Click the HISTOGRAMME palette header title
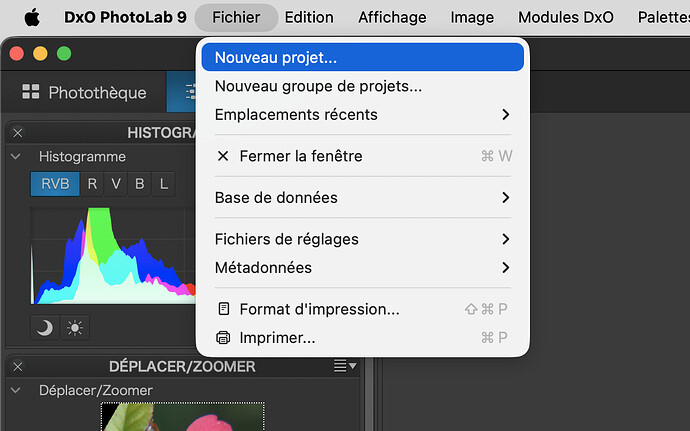The image size is (690, 431). (161, 133)
